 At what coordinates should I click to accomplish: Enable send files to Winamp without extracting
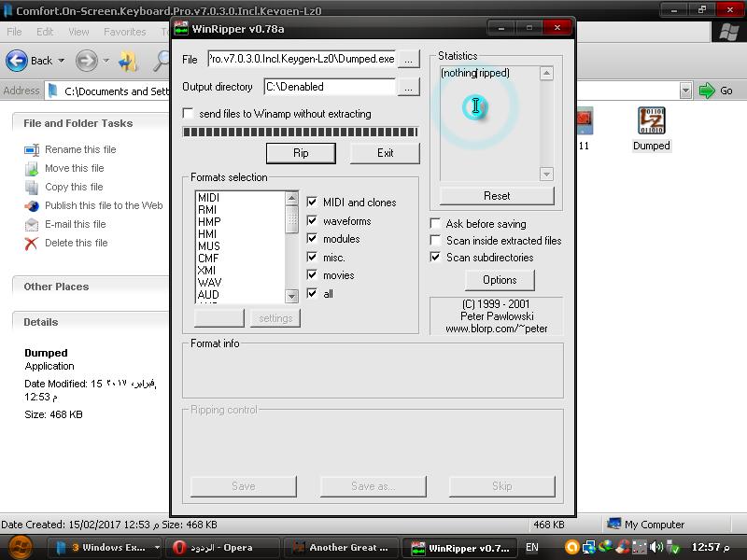188,113
